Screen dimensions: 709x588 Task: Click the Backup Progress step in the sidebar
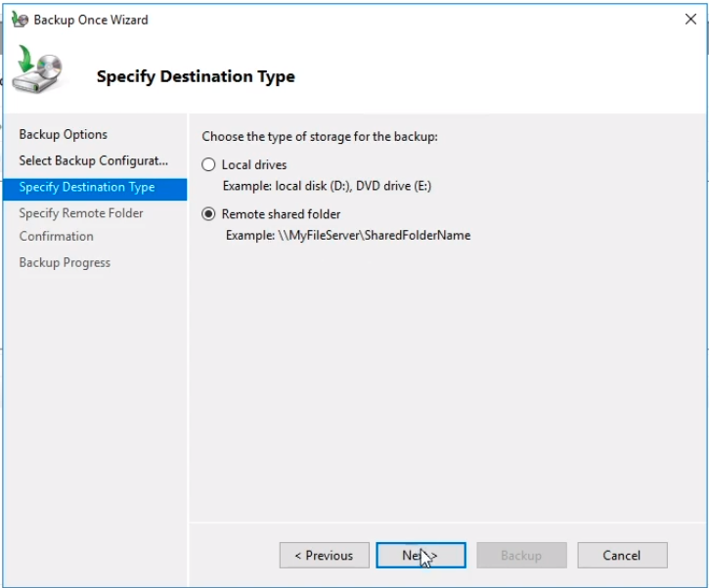(65, 263)
